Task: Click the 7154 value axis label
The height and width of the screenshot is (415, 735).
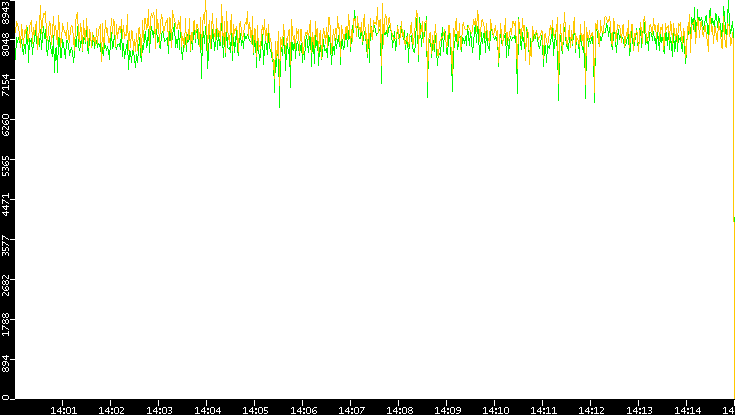Action: pyautogui.click(x=6, y=87)
